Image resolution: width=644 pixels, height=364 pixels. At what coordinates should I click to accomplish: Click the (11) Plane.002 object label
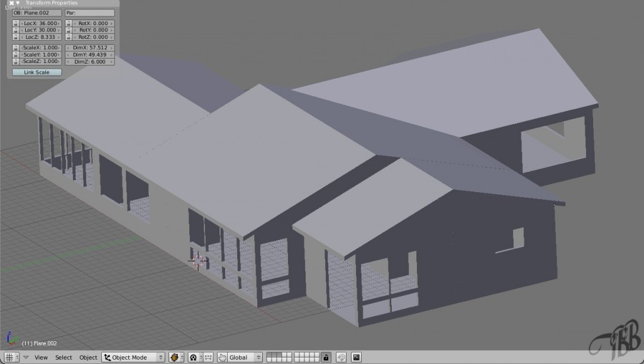39,343
